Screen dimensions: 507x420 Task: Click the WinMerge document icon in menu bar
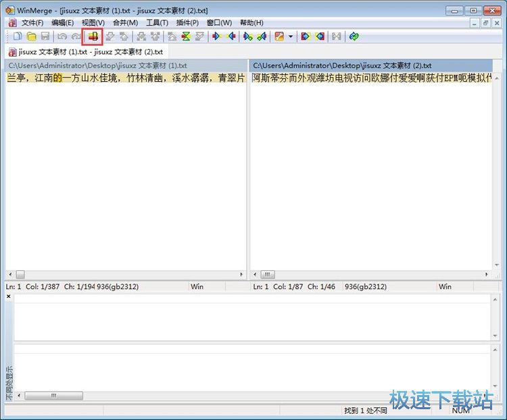(x=13, y=22)
